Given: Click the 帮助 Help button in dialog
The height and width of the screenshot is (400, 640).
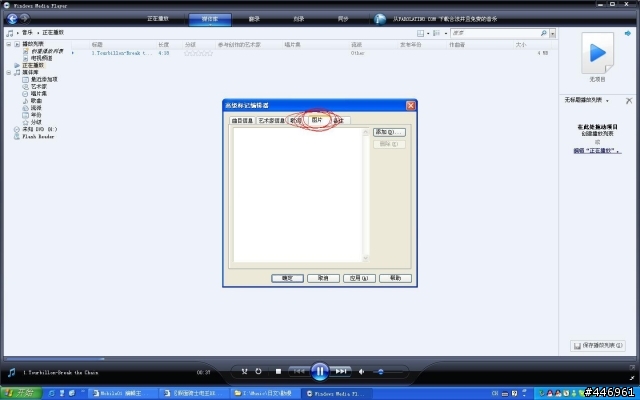Looking at the screenshot, I should [x=395, y=278].
